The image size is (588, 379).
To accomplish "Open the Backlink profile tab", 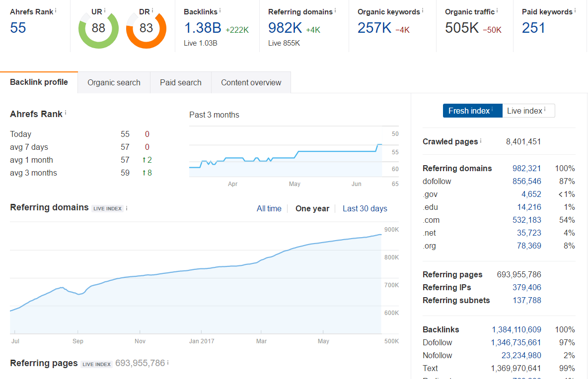I will [39, 82].
